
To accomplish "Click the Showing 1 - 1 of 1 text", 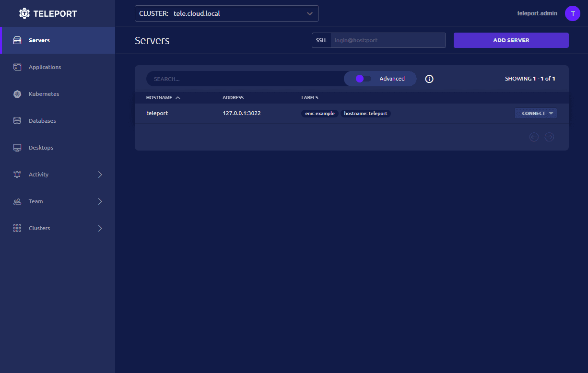I will click(530, 79).
